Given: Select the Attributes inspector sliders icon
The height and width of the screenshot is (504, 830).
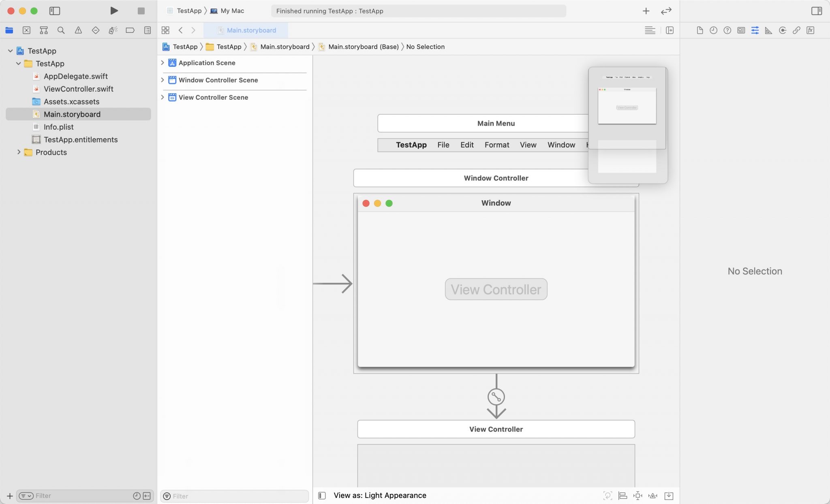Looking at the screenshot, I should point(755,30).
